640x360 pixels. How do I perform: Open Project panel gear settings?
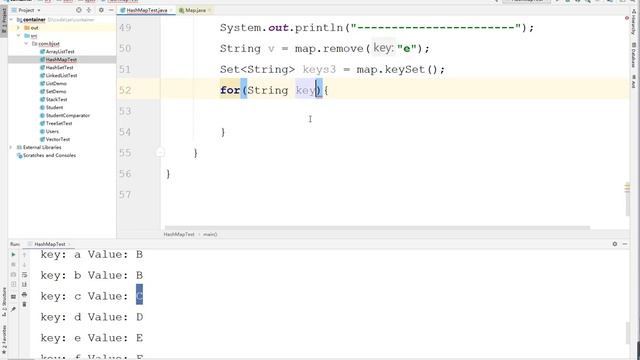[101, 10]
